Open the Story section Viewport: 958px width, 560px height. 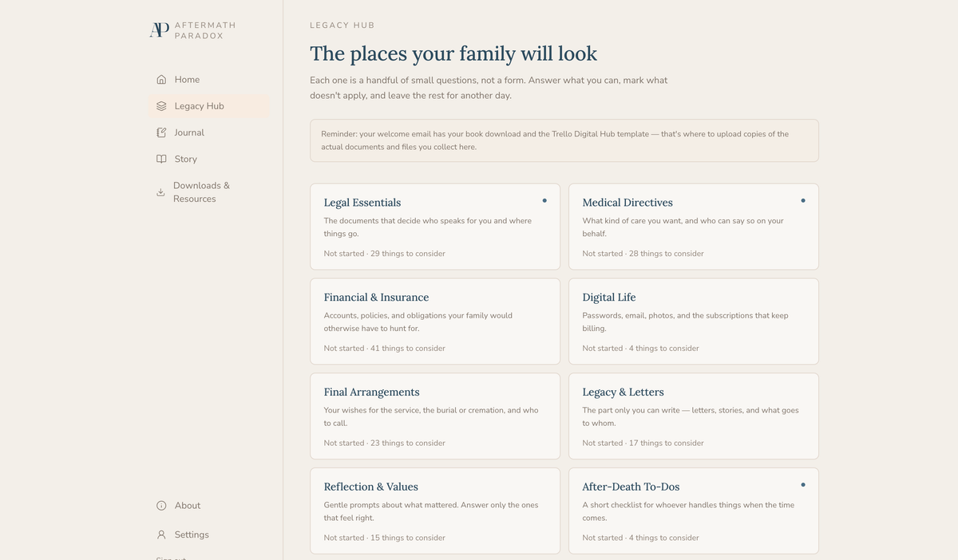[208, 159]
